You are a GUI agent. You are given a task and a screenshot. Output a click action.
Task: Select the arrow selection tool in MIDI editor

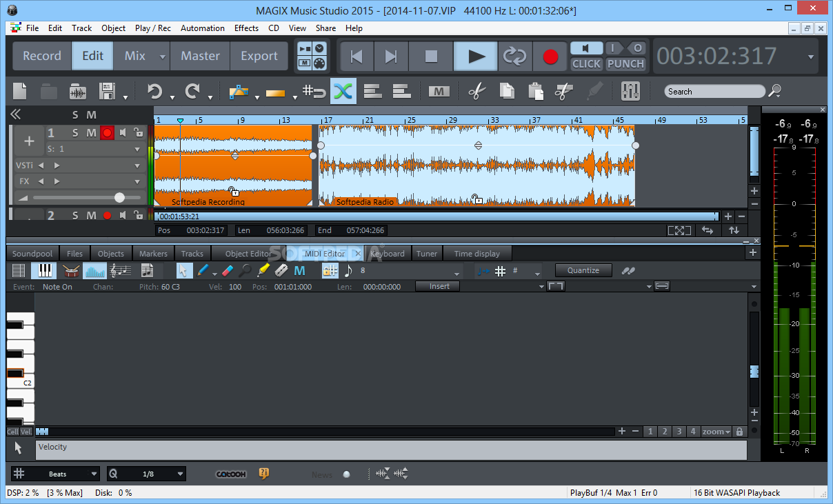pyautogui.click(x=183, y=270)
